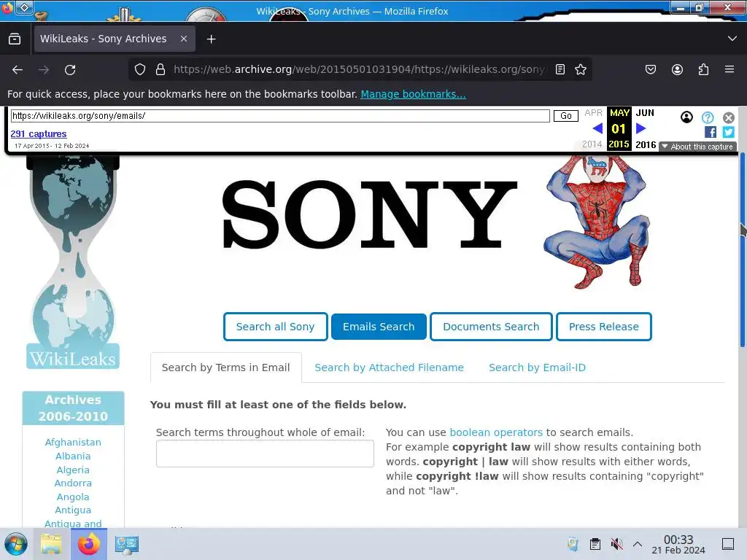Toggle reader view icon in address bar
This screenshot has width=747, height=560.
(x=560, y=69)
